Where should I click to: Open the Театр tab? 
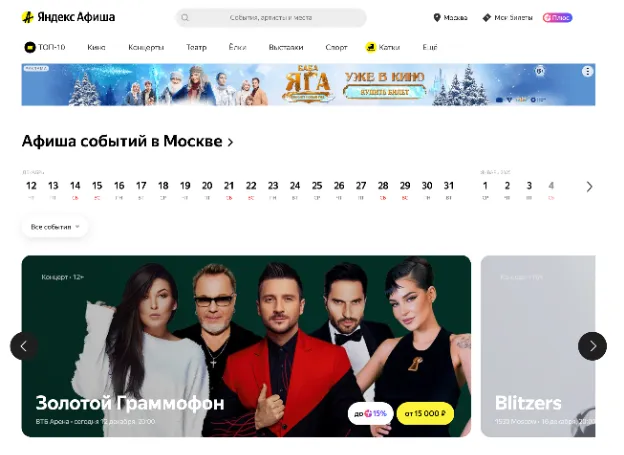coord(196,47)
